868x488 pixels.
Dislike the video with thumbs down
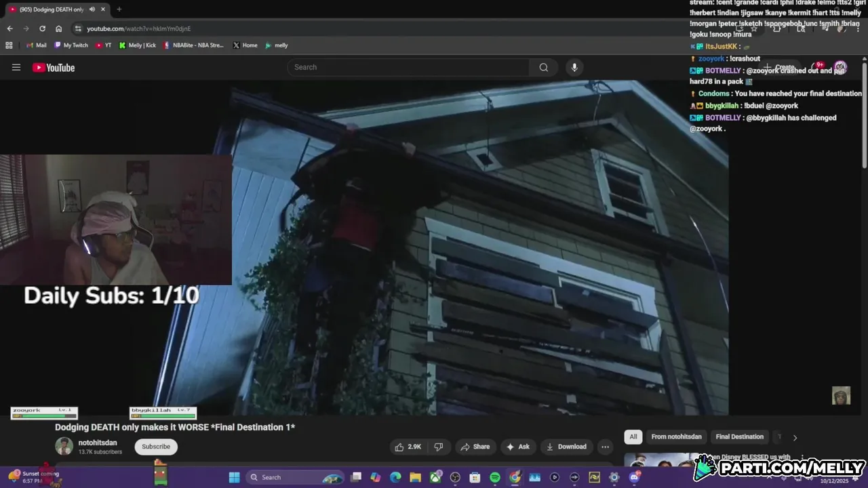439,447
